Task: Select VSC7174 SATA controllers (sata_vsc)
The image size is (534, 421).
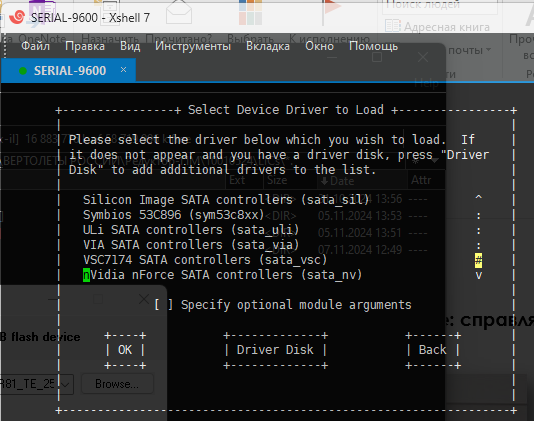Action: tap(205, 260)
